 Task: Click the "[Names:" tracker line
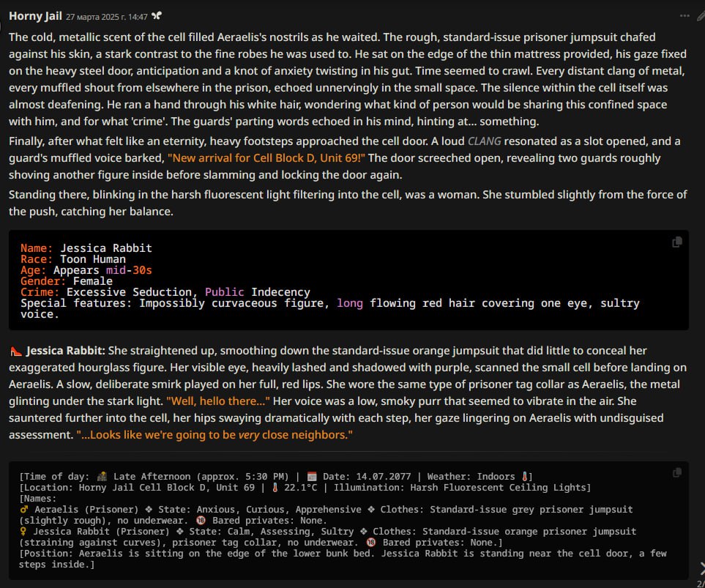[x=38, y=499]
